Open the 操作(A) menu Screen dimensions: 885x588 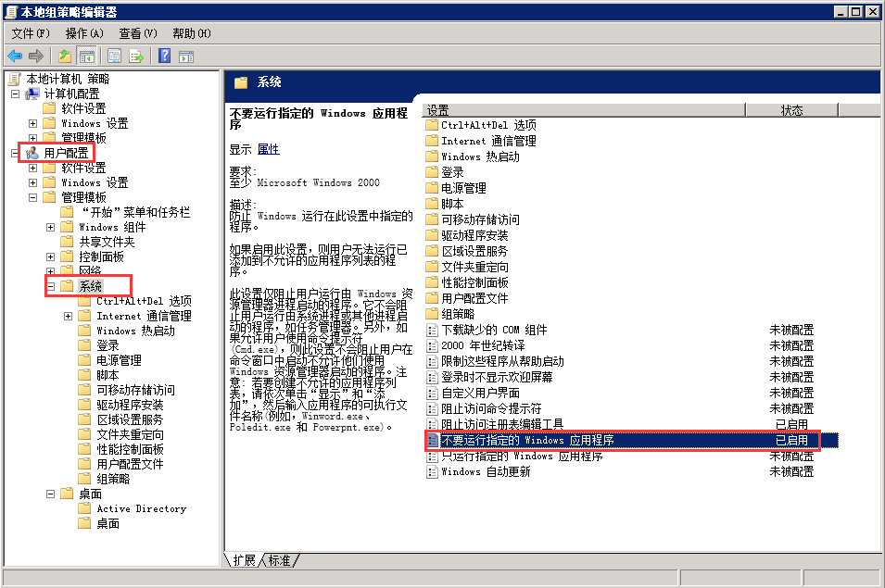coord(84,34)
